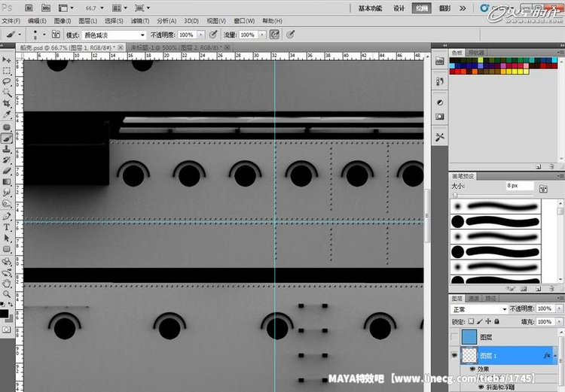The image size is (565, 392).
Task: Toggle lock transparent pixels
Action: (472, 321)
